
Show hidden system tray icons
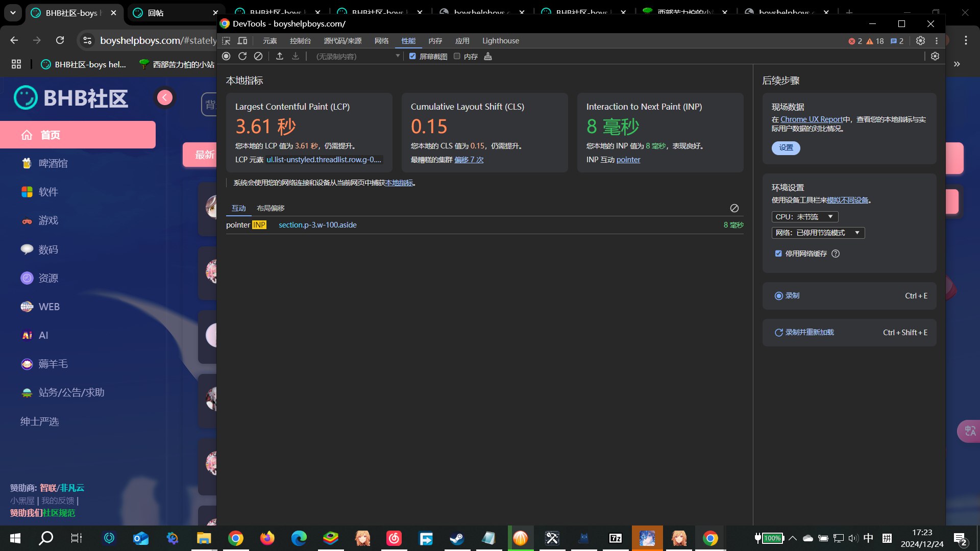(793, 538)
